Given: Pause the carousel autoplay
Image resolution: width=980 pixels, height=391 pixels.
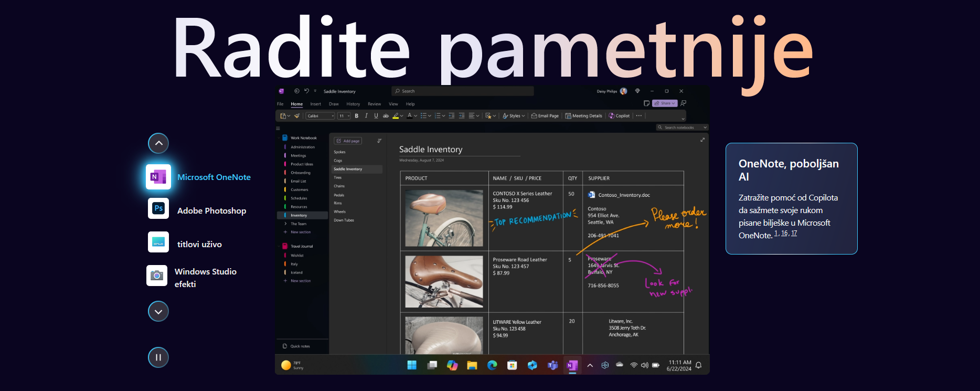Looking at the screenshot, I should [x=158, y=357].
